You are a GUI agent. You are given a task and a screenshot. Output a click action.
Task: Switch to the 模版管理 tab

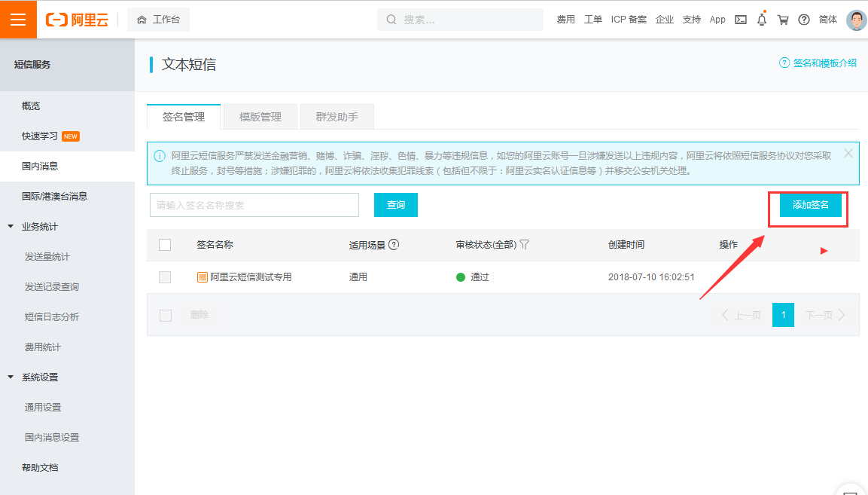[x=260, y=117]
